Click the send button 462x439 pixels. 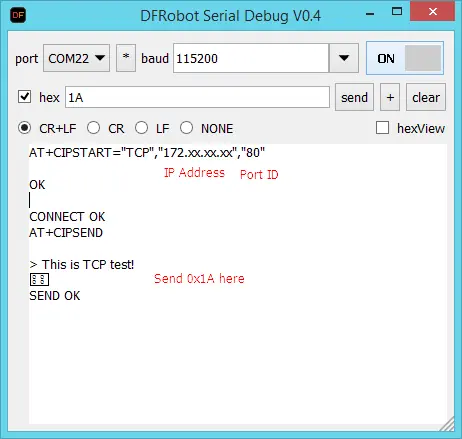354,97
